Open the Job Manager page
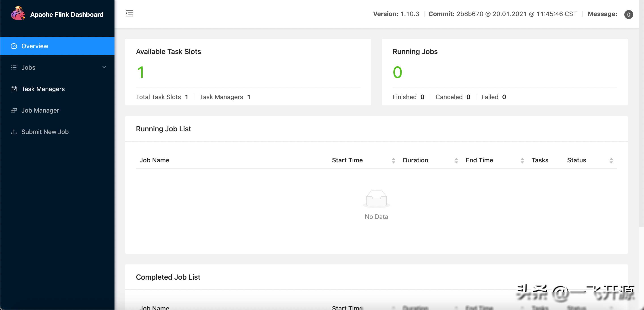644x310 pixels. click(57, 110)
